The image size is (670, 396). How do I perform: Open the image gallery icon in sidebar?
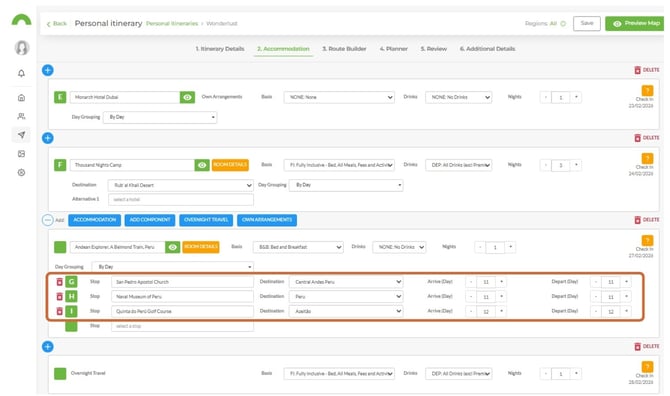21,154
